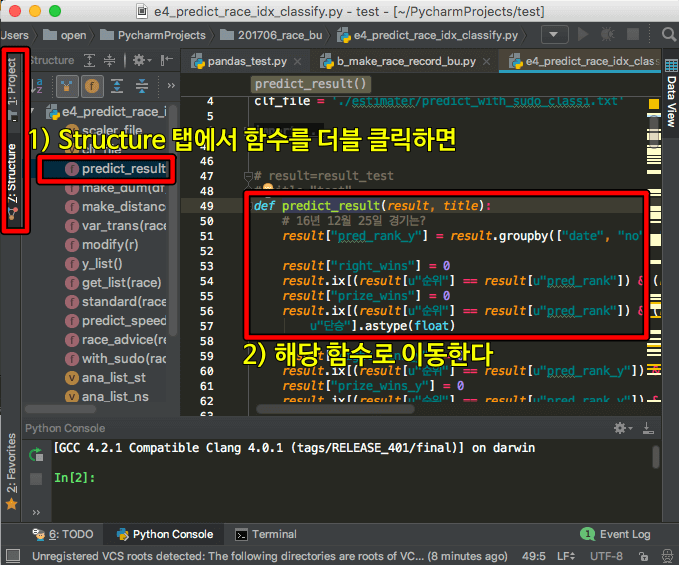Open Python Console gear settings
The width and height of the screenshot is (679, 565).
pyautogui.click(x=623, y=428)
